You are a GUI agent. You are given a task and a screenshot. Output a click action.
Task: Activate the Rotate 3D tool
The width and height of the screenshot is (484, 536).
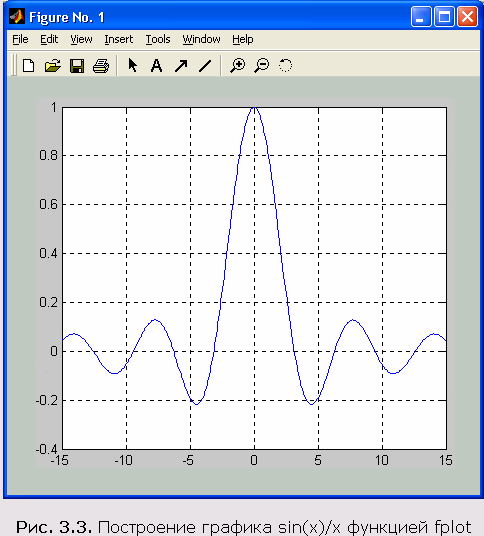[285, 65]
